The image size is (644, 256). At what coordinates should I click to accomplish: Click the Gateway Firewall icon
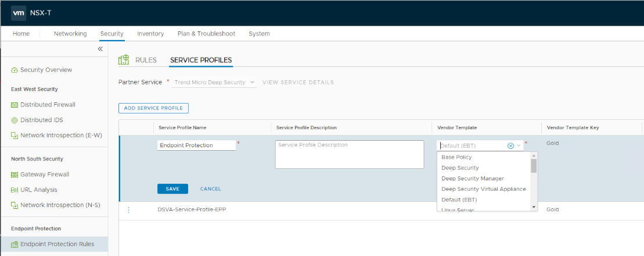pos(15,175)
